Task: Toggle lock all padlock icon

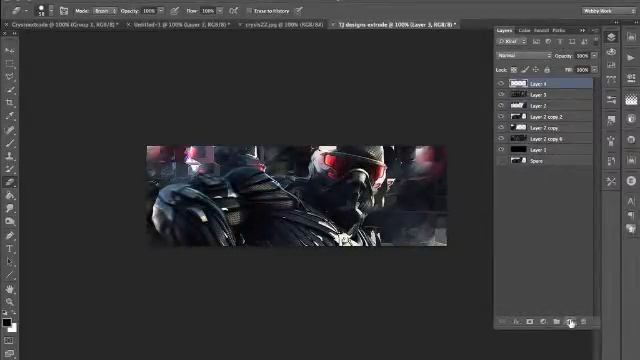Action: (x=547, y=70)
